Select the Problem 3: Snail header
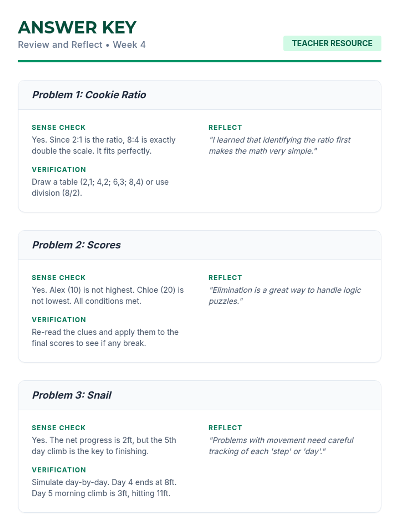The width and height of the screenshot is (399, 532). coord(72,395)
